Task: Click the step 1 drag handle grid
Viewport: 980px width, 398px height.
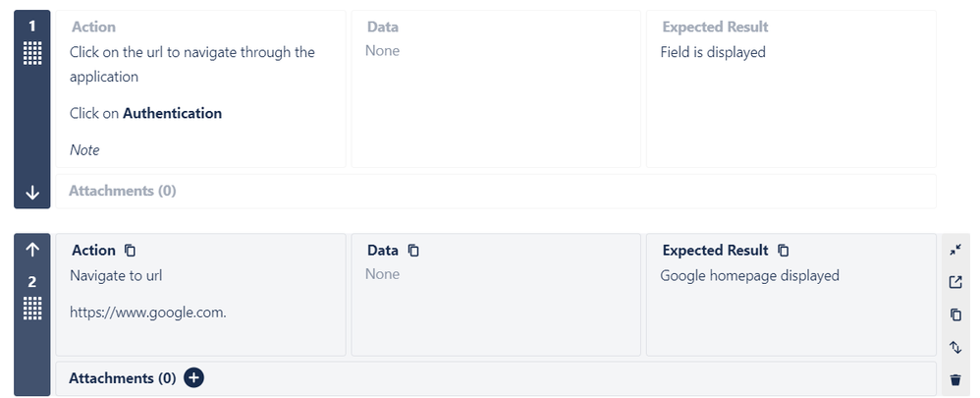Action: tap(32, 53)
